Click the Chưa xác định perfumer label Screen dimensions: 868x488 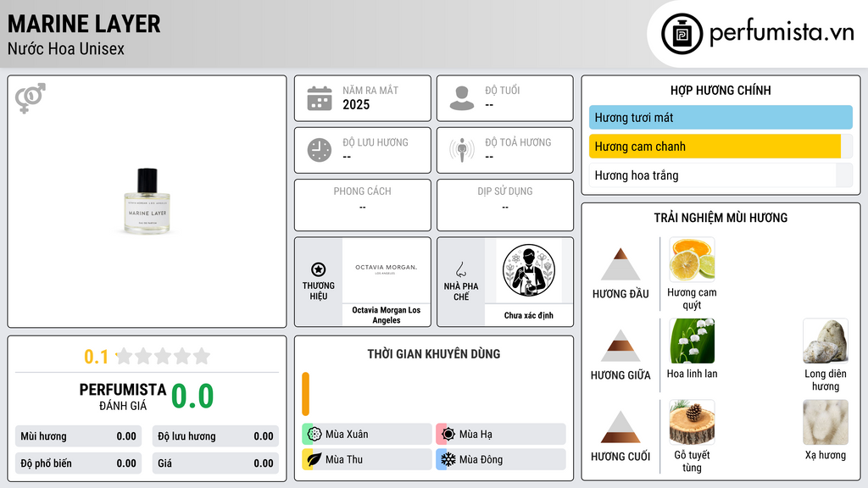point(529,315)
